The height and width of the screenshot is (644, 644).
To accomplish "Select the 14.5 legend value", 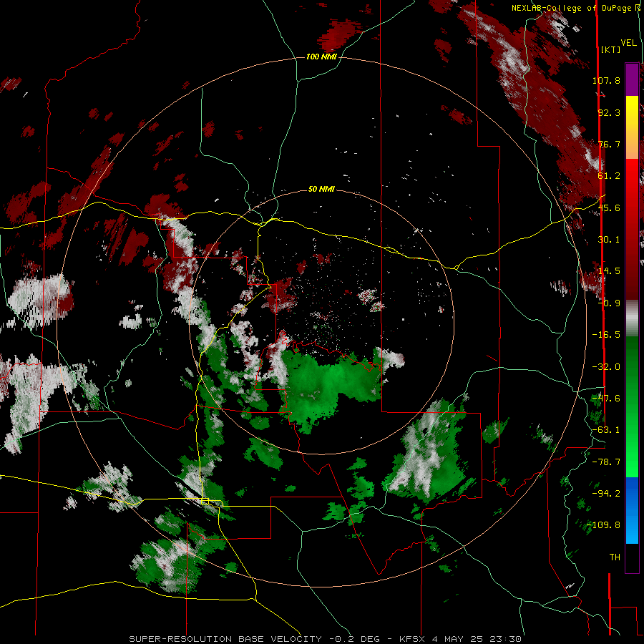I will pyautogui.click(x=609, y=271).
